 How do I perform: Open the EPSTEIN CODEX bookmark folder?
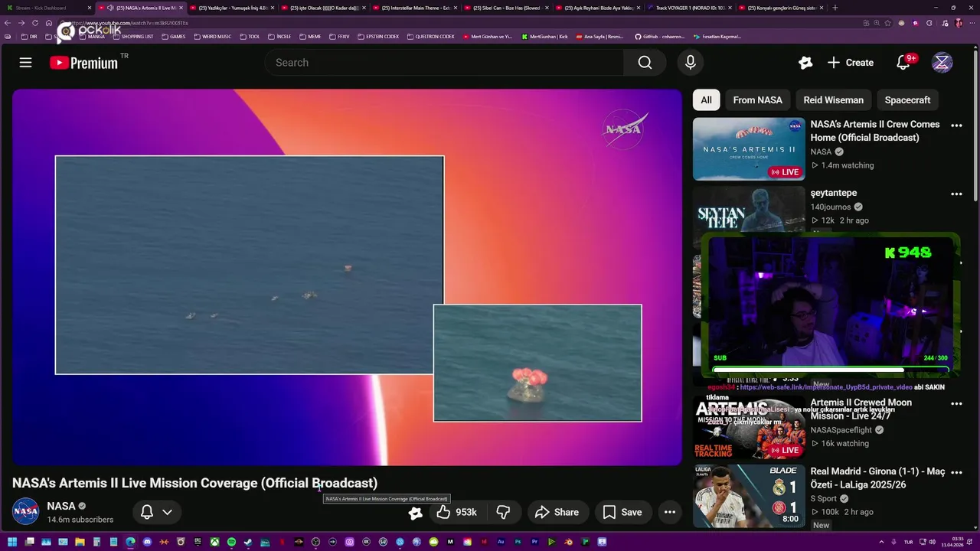(378, 36)
